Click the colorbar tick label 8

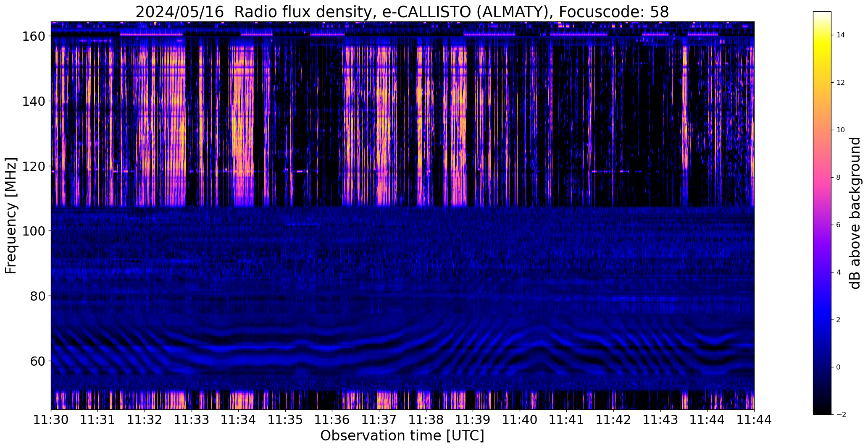click(x=839, y=178)
